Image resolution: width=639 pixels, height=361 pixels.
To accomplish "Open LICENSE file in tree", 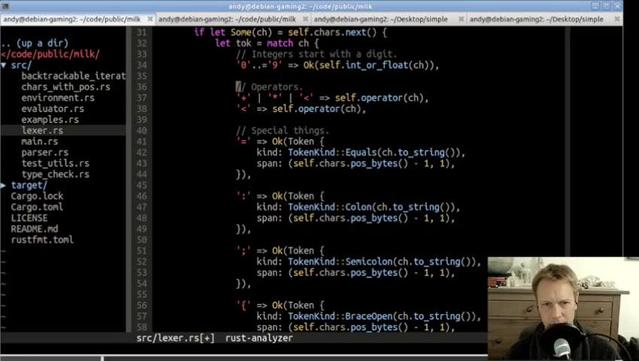I will (29, 218).
